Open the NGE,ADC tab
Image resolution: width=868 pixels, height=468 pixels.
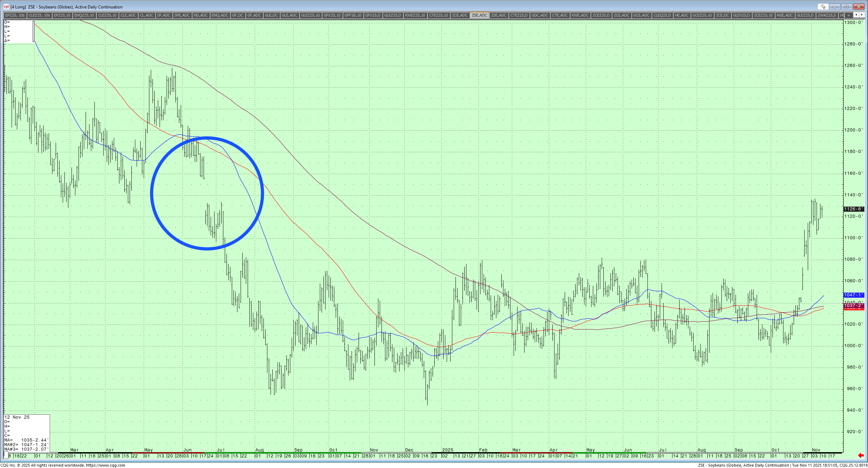[x=785, y=15]
